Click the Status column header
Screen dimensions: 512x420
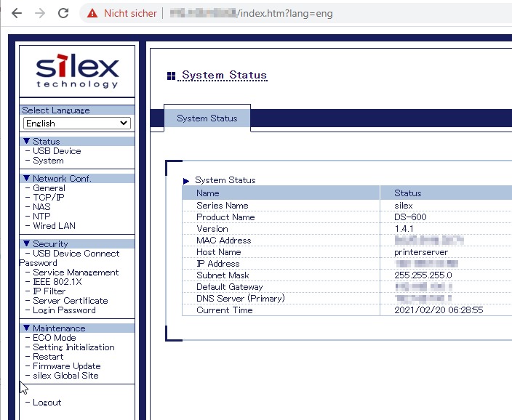pos(408,193)
